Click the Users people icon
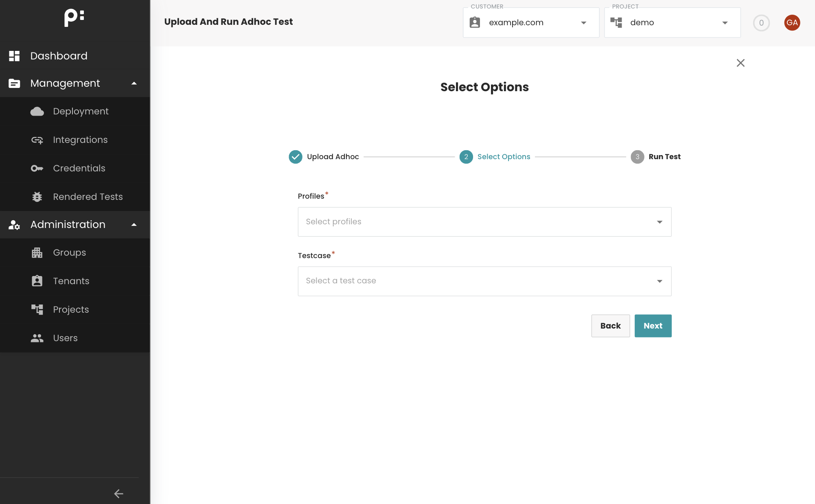Viewport: 815px width, 504px height. [x=37, y=338]
